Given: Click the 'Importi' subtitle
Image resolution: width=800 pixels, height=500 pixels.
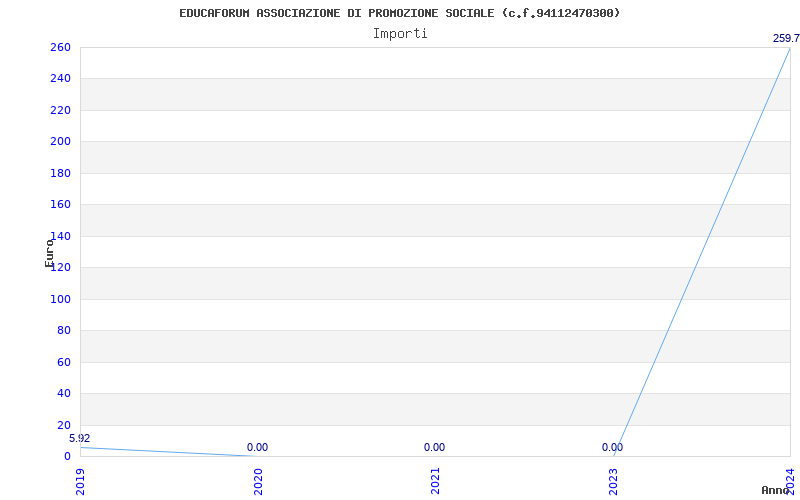Looking at the screenshot, I should (x=400, y=34).
